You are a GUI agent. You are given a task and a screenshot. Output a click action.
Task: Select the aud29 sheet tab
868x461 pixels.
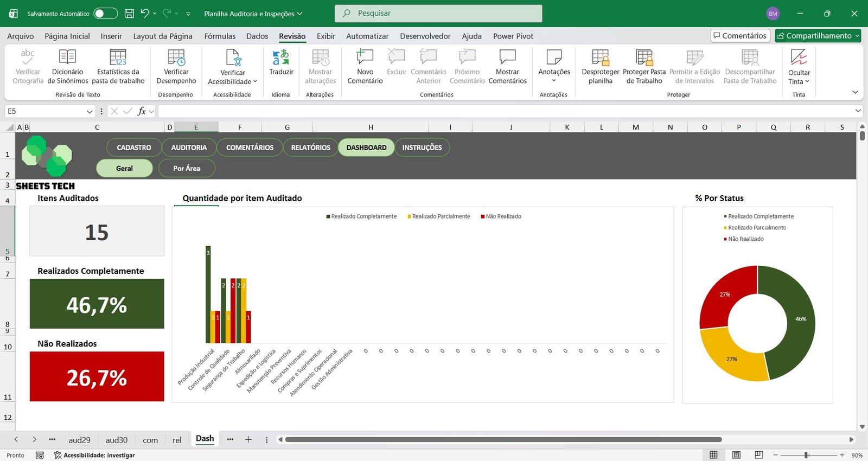coord(79,440)
